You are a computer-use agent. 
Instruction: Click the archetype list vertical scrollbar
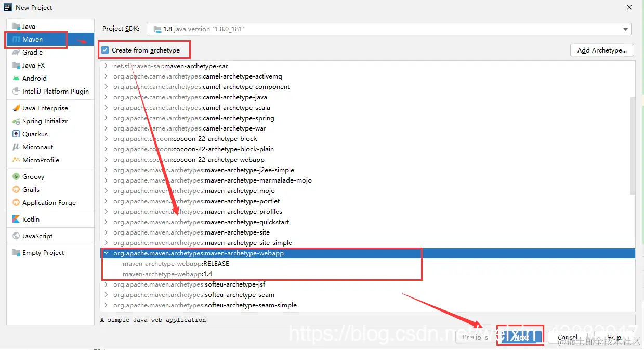coord(632,146)
